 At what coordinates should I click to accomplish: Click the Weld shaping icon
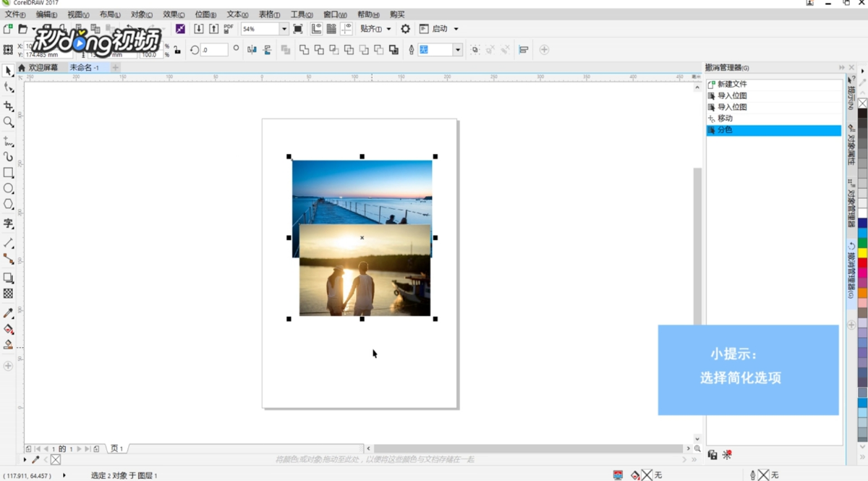click(304, 50)
